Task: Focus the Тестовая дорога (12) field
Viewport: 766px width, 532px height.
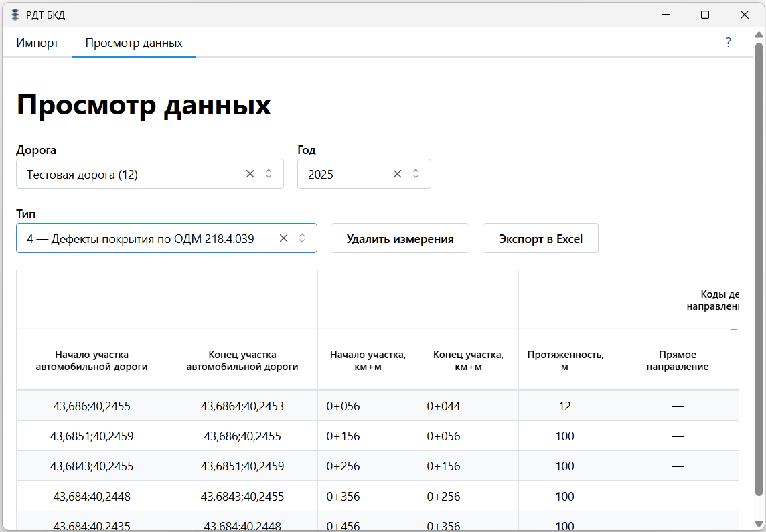Action: [x=150, y=174]
